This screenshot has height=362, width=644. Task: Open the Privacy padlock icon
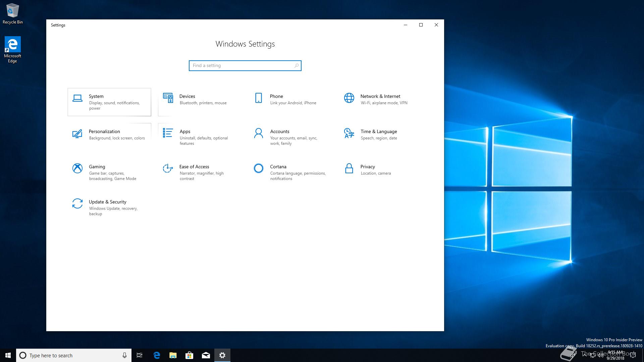[349, 168]
